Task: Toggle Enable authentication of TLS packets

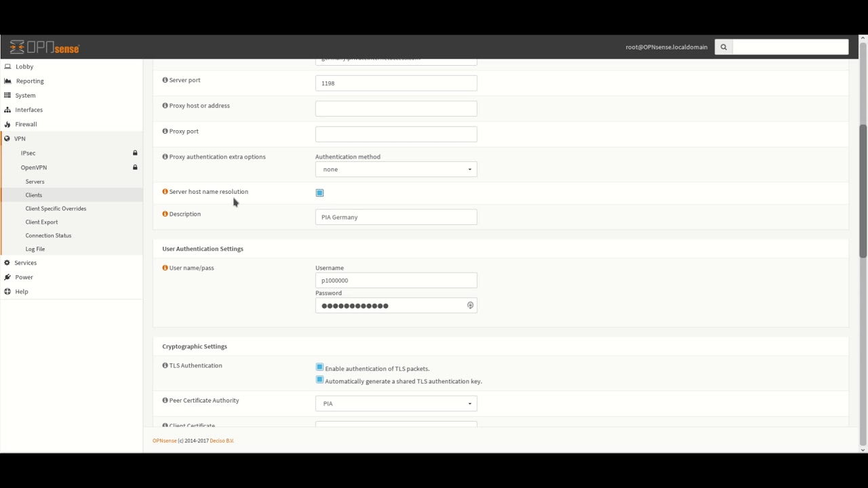Action: point(319,367)
